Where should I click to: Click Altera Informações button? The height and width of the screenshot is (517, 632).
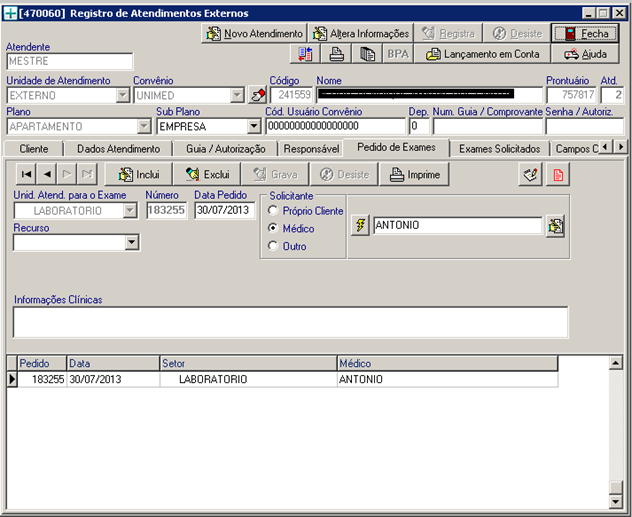(361, 33)
